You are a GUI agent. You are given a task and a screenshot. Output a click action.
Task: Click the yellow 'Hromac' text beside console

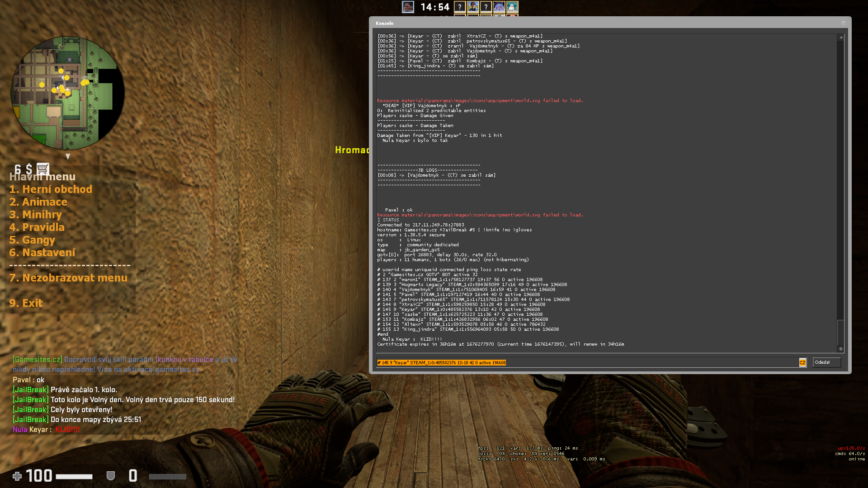click(x=352, y=150)
